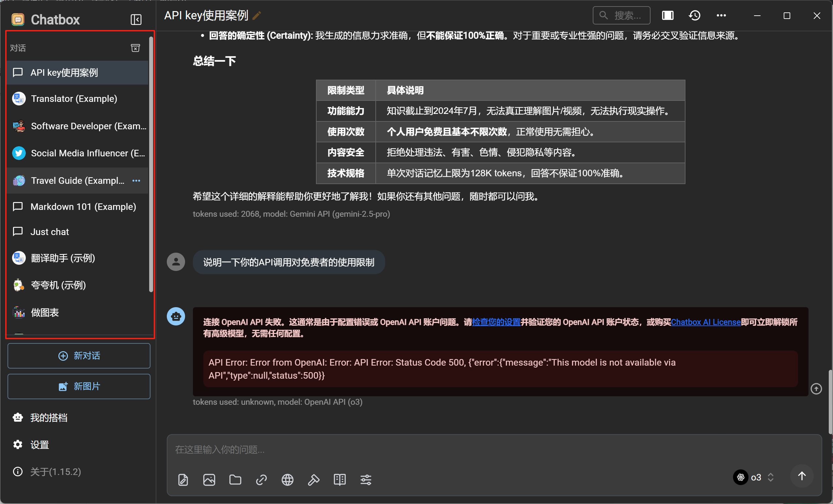
Task: Toggle the web browsing globe icon
Action: pos(287,480)
